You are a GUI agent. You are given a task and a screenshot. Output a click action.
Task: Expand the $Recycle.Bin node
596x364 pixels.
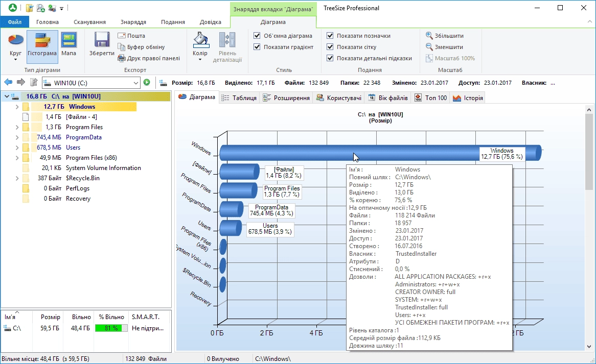coord(17,178)
